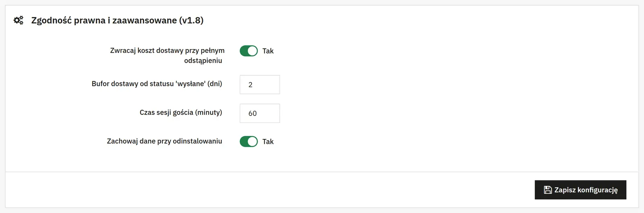Click the 'Czas sesji gościa (minuty)' label
Image resolution: width=644 pixels, height=213 pixels.
181,112
